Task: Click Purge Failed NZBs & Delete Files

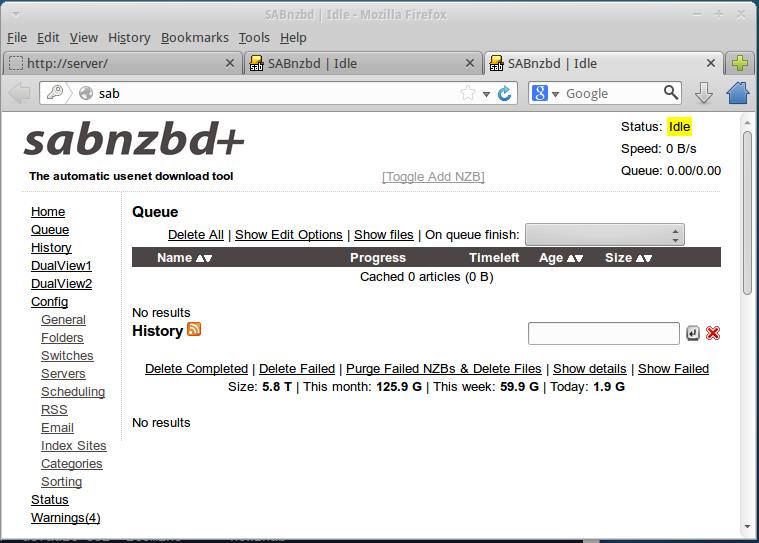Action: [443, 369]
